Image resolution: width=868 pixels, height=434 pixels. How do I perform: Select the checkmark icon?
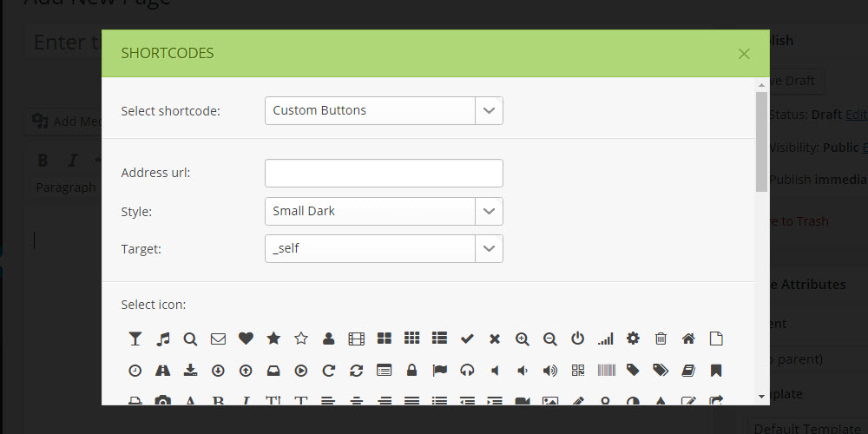coord(467,339)
